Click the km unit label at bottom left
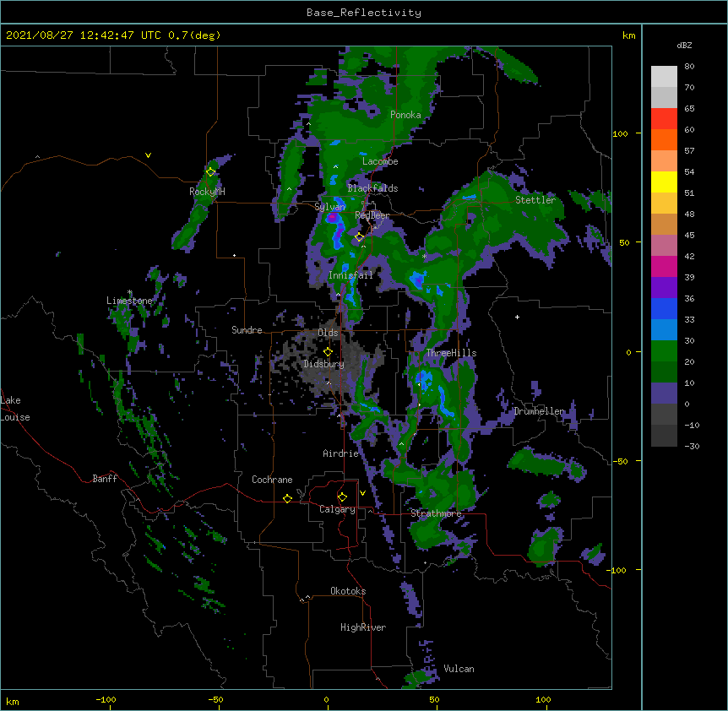Screen dimensions: 728x711 coord(13,702)
